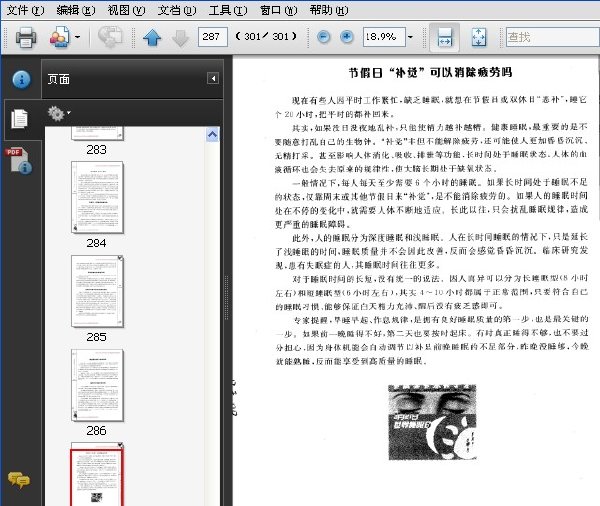The image size is (600, 506).
Task: Open the 帮助 menu
Action: 329,10
